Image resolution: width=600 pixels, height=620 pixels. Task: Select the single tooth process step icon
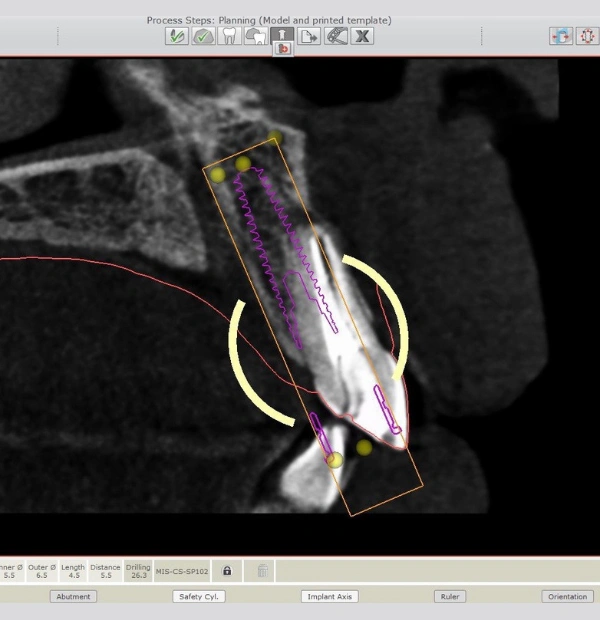pos(229,35)
